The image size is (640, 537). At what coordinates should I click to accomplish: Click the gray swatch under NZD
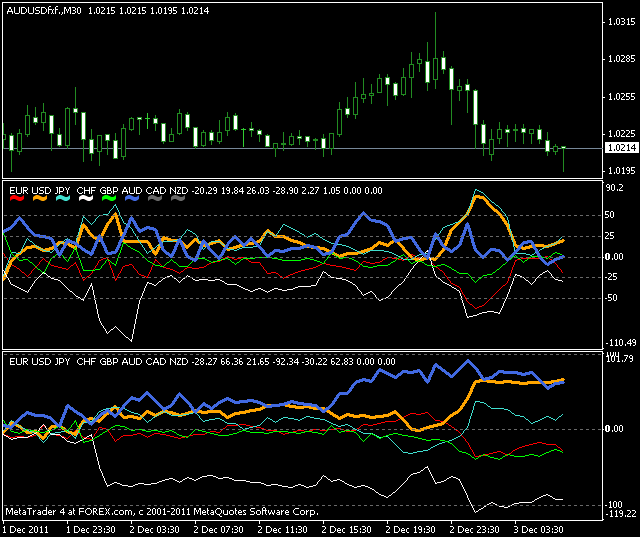pyautogui.click(x=178, y=198)
